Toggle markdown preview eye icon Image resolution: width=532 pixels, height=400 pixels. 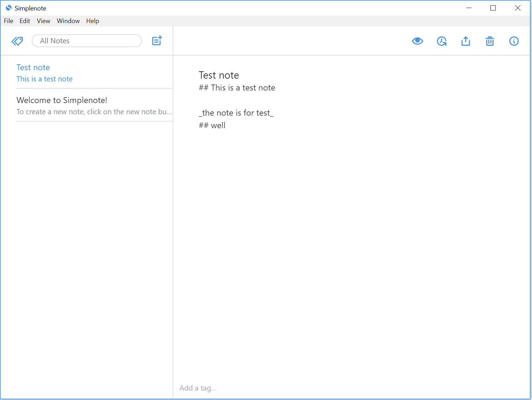tap(417, 41)
